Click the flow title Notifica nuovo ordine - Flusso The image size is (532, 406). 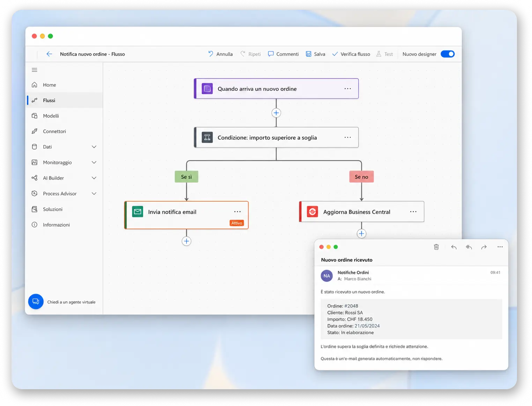93,54
